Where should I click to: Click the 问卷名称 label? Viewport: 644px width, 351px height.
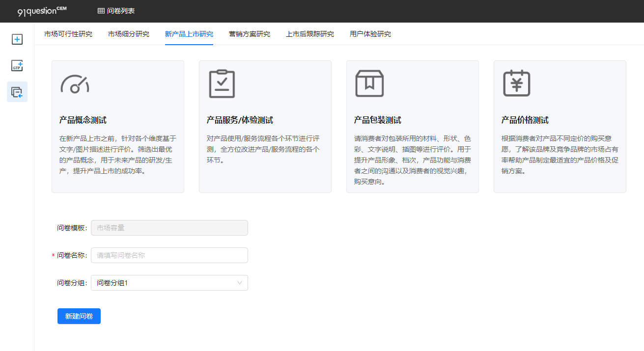point(72,255)
